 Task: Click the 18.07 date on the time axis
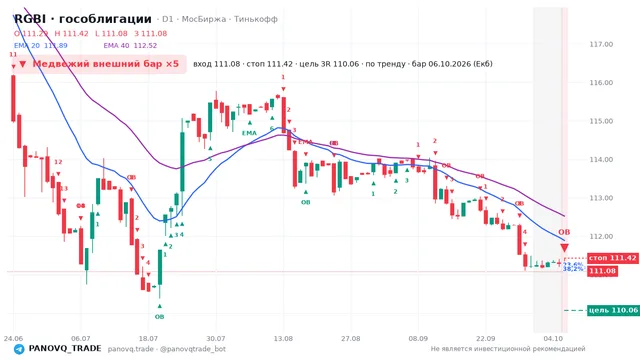pyautogui.click(x=148, y=338)
